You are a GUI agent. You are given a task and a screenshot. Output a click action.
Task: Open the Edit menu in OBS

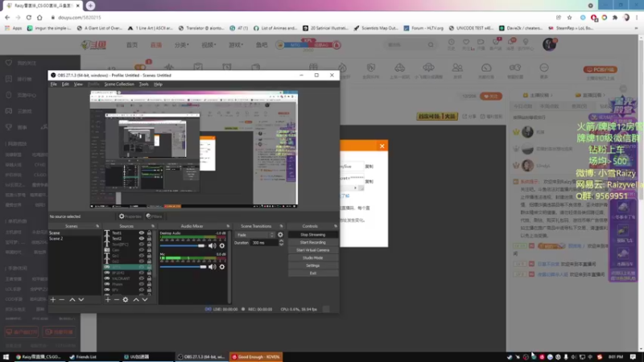point(65,84)
